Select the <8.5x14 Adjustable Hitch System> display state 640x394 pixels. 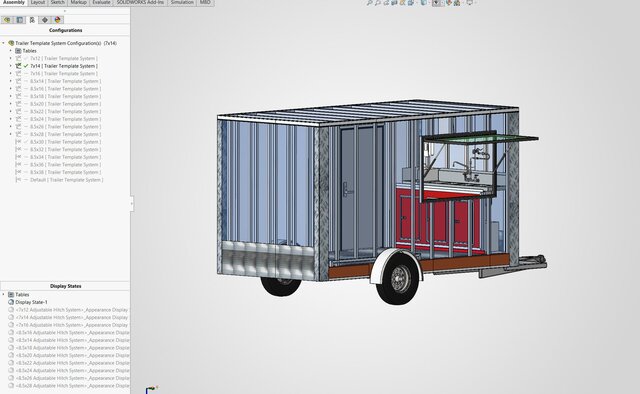(x=72, y=340)
